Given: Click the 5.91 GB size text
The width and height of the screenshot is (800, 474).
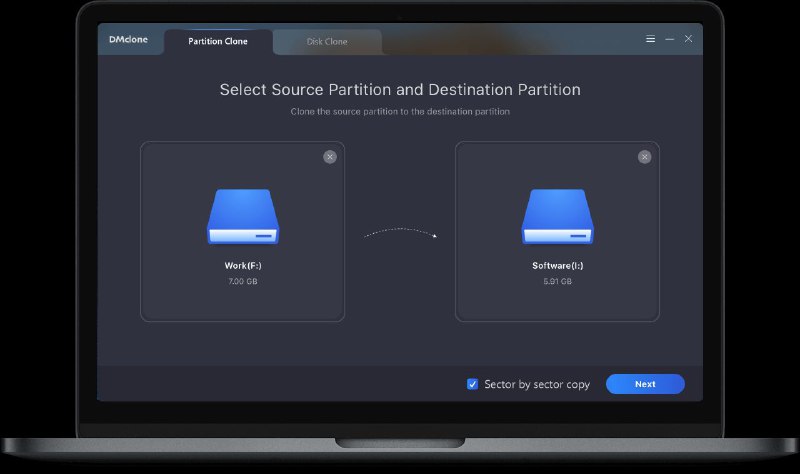Looking at the screenshot, I should pyautogui.click(x=557, y=282).
